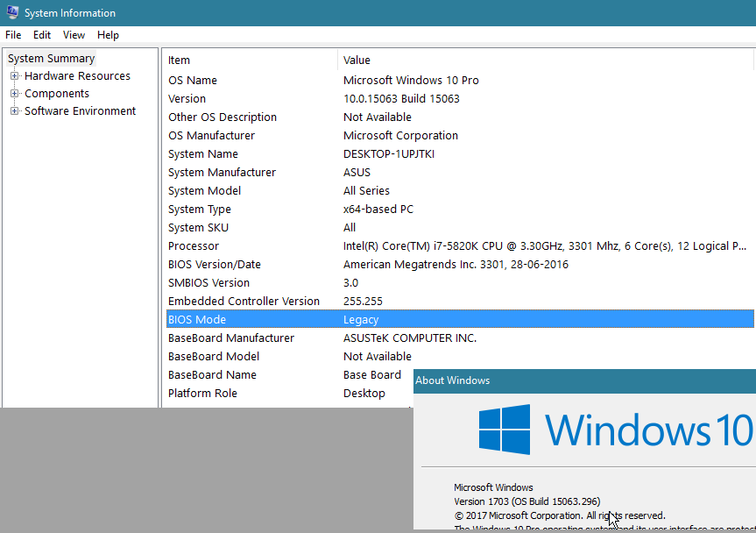This screenshot has height=533, width=756.
Task: Click the System Manufacturer value ASUS
Action: [x=357, y=172]
